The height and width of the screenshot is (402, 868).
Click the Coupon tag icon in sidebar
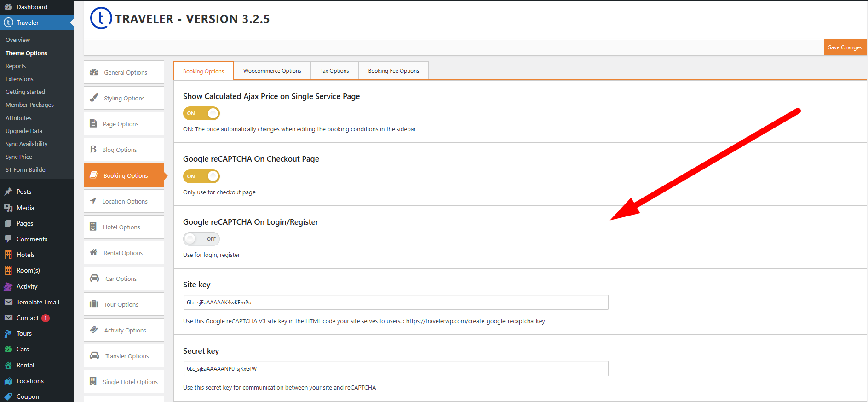point(8,396)
